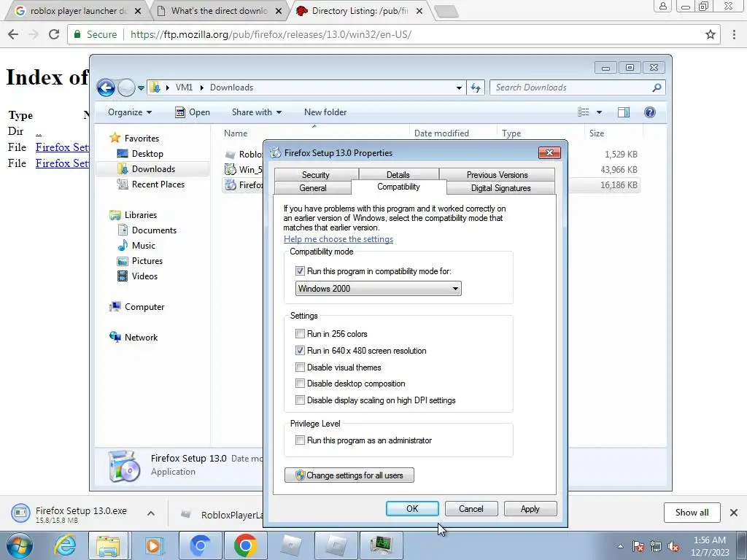Click Chrome's back arrow
Screen dimensions: 747x560
tap(13, 34)
